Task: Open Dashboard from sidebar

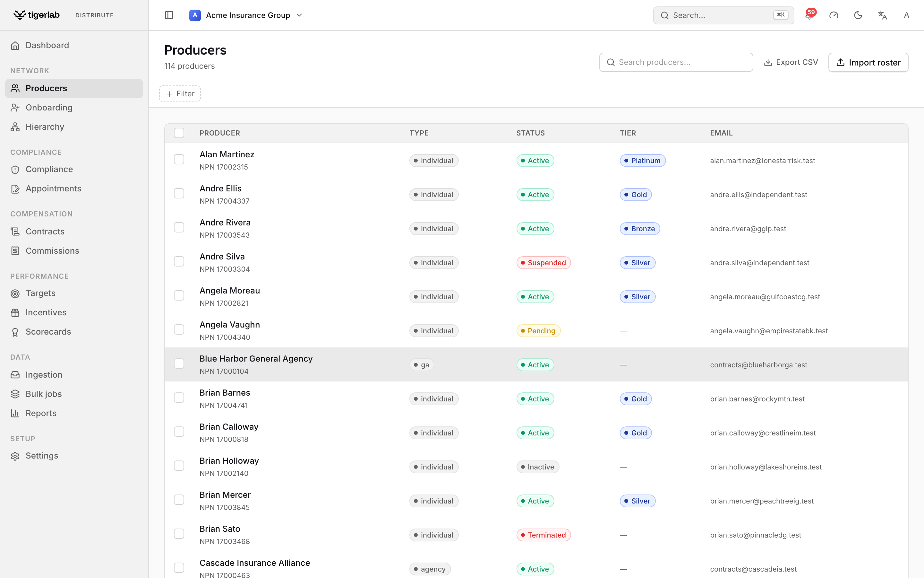Action: point(74,46)
